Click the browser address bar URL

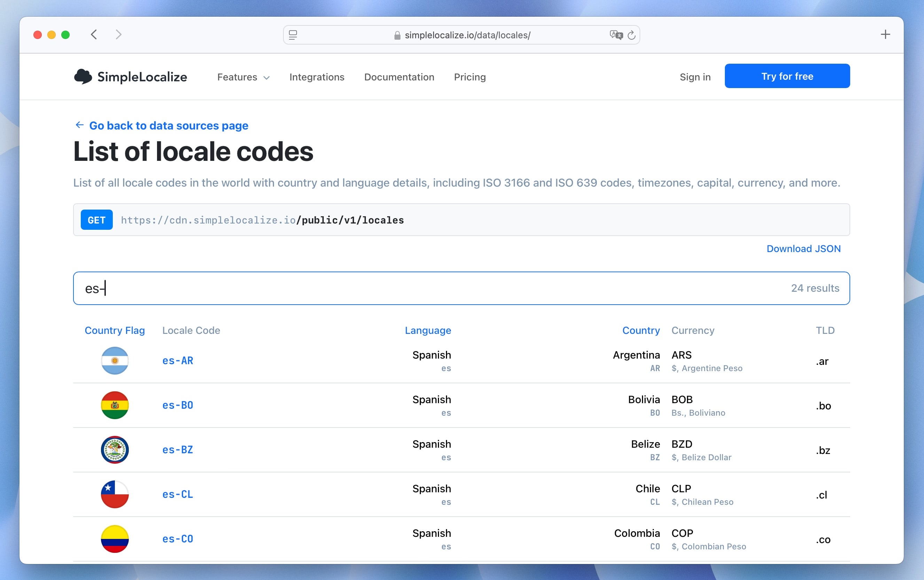coord(468,35)
